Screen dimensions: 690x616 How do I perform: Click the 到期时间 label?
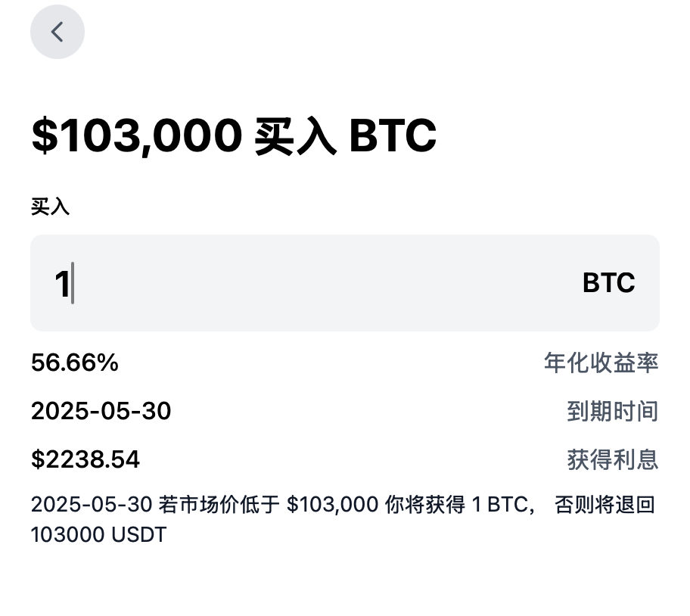613,411
